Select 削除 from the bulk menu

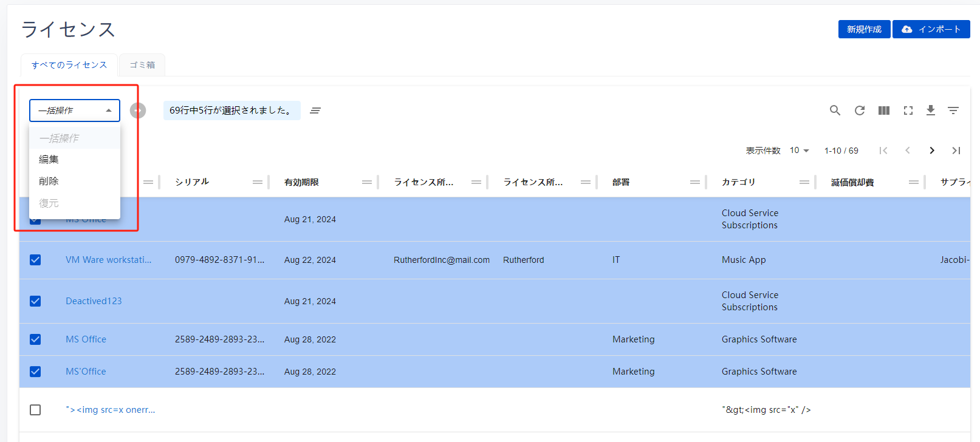tap(49, 182)
